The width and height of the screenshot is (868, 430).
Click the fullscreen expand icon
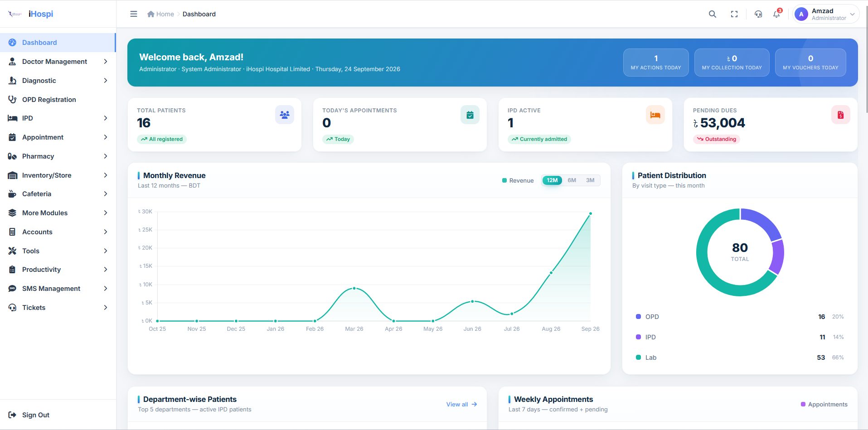734,14
